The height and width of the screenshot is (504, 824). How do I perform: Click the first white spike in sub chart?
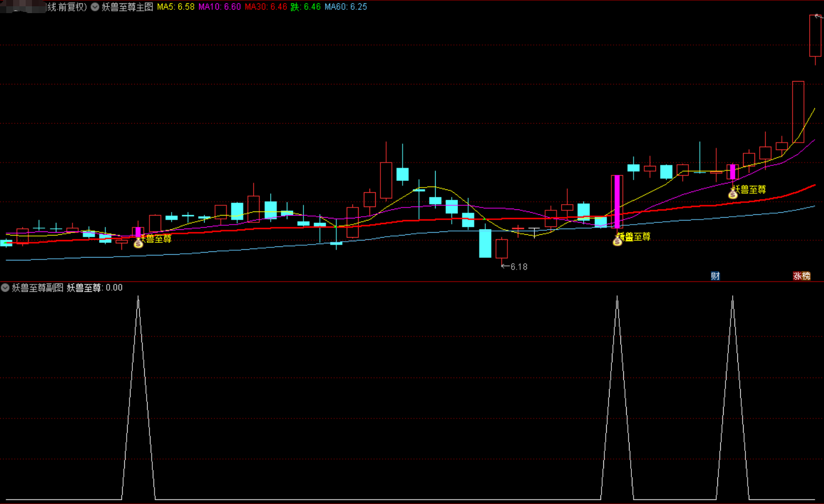click(138, 398)
